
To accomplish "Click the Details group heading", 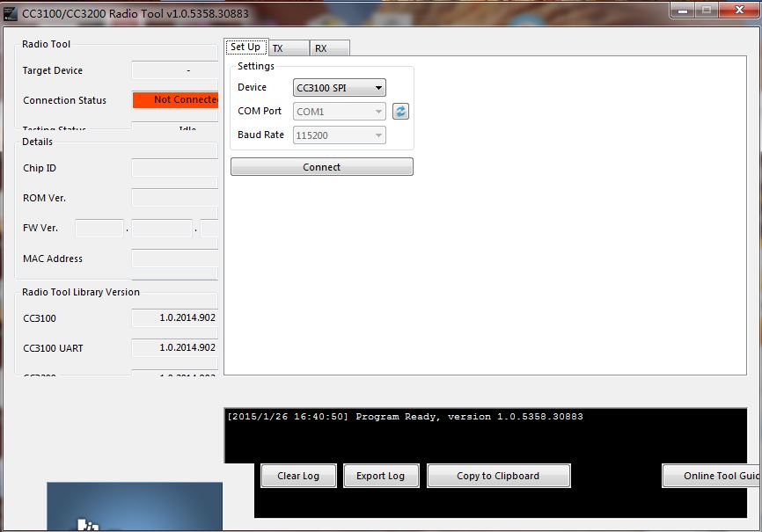I will [37, 142].
